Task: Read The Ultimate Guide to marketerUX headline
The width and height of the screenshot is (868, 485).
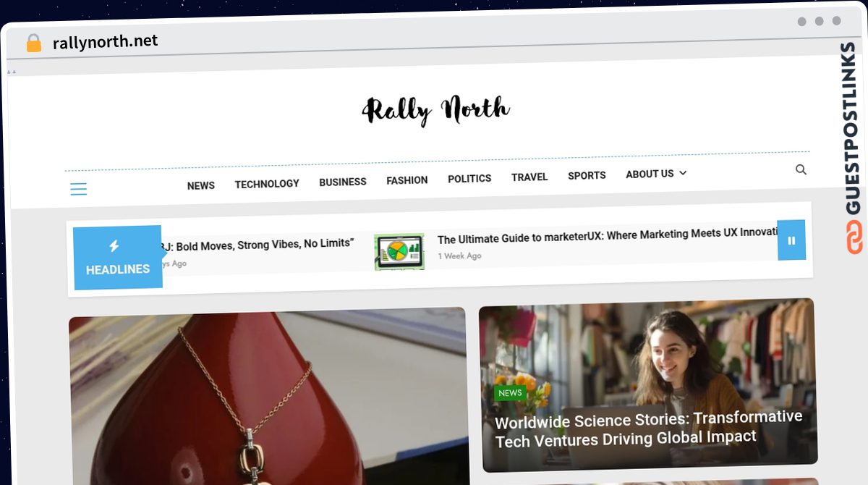Action: 608,236
